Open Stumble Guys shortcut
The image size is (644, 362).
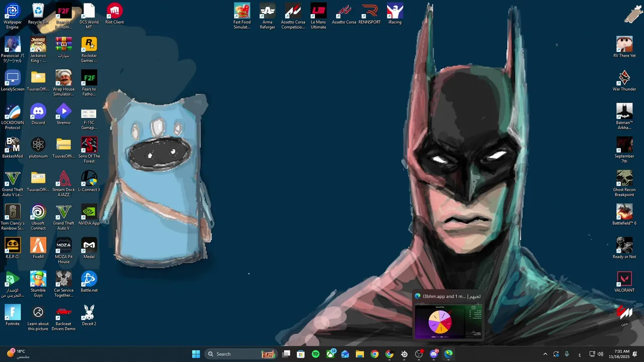[x=38, y=285]
